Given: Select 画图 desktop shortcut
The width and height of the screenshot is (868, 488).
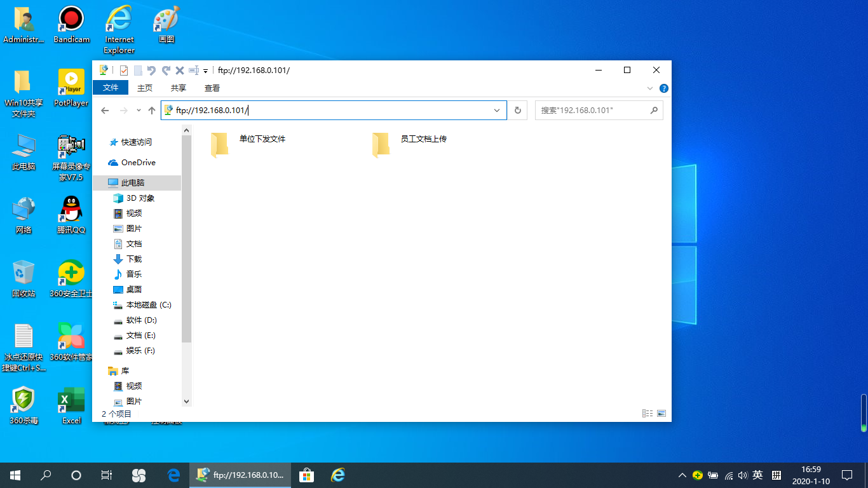Looking at the screenshot, I should tap(166, 25).
